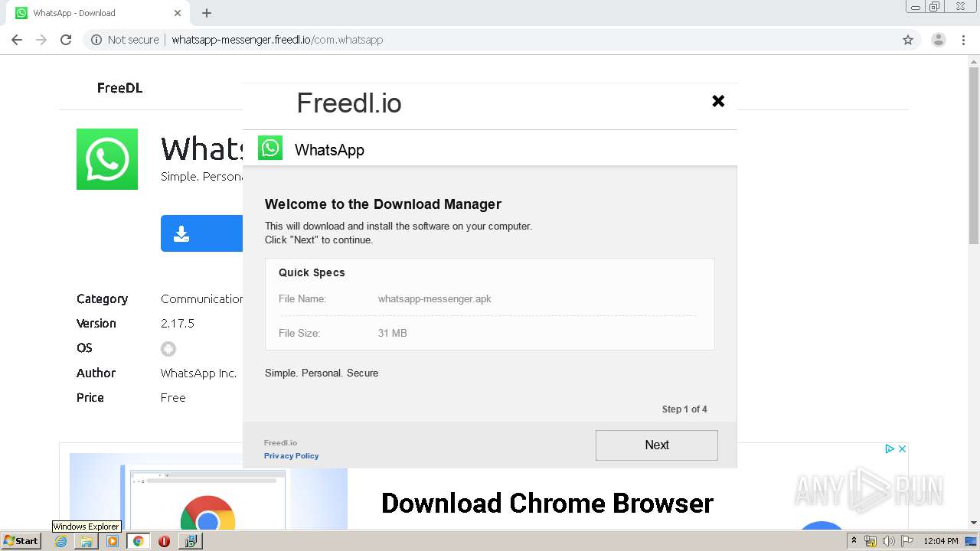Click the large WhatsApp logo on page
This screenshot has width=980, height=551.
107,159
